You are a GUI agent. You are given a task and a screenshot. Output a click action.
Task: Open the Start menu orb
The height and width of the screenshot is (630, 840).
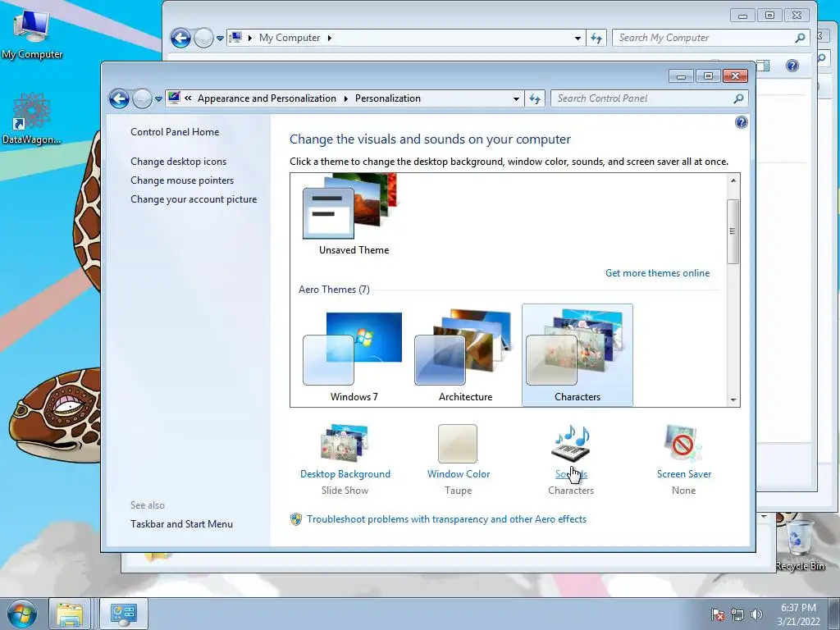(22, 614)
